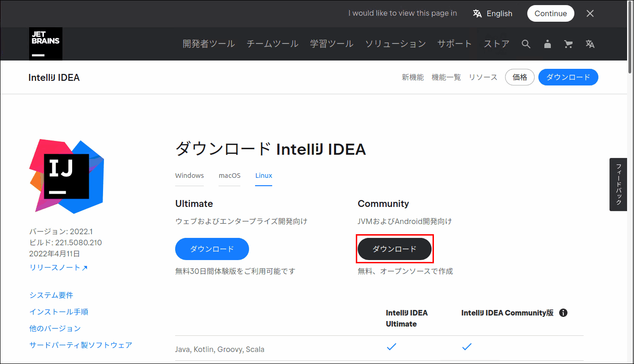
Task: Click the Community column checkmark for Java row
Action: [x=467, y=346]
